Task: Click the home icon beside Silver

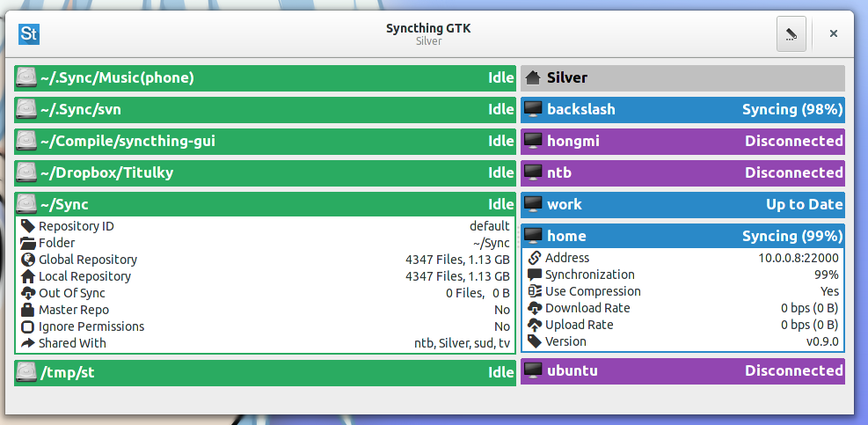Action: point(532,78)
